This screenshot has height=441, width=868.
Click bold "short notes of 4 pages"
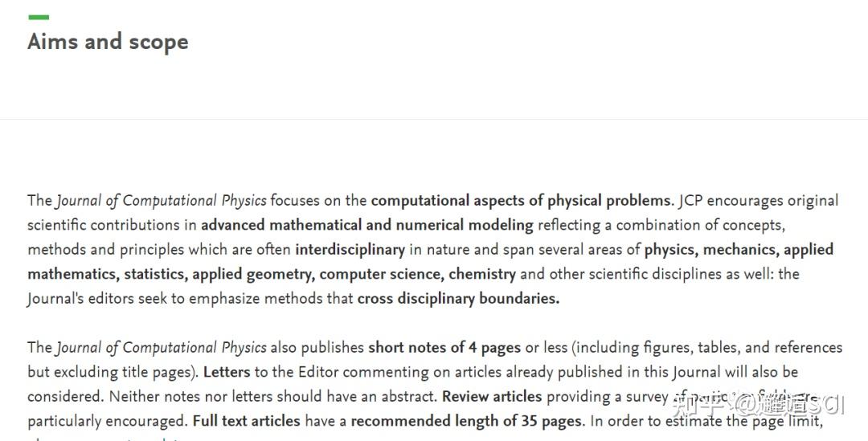pos(444,348)
